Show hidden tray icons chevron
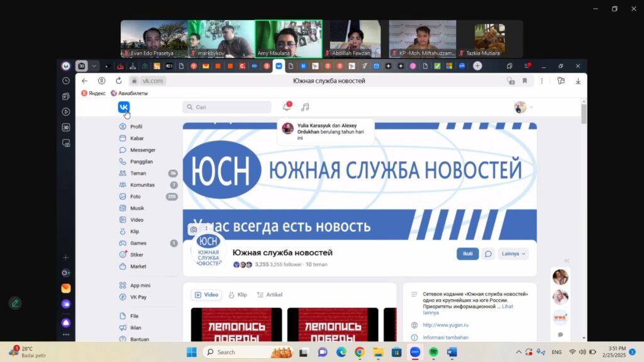 [518, 352]
